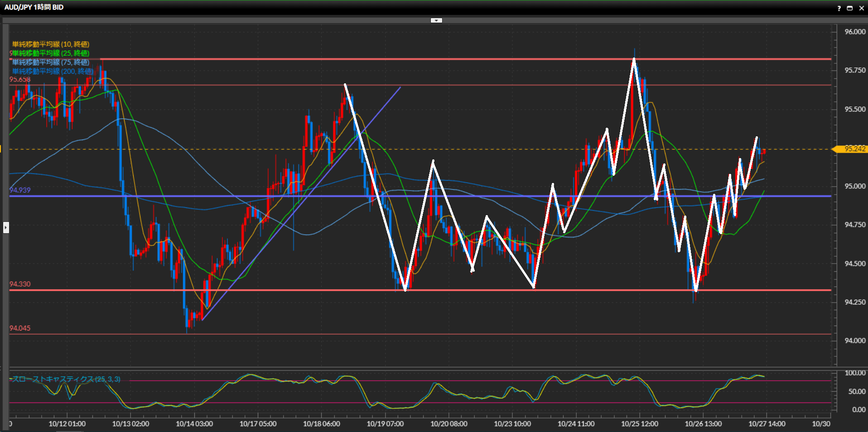
Task: Click the 10/25 12:00 time axis label
Action: (x=639, y=424)
